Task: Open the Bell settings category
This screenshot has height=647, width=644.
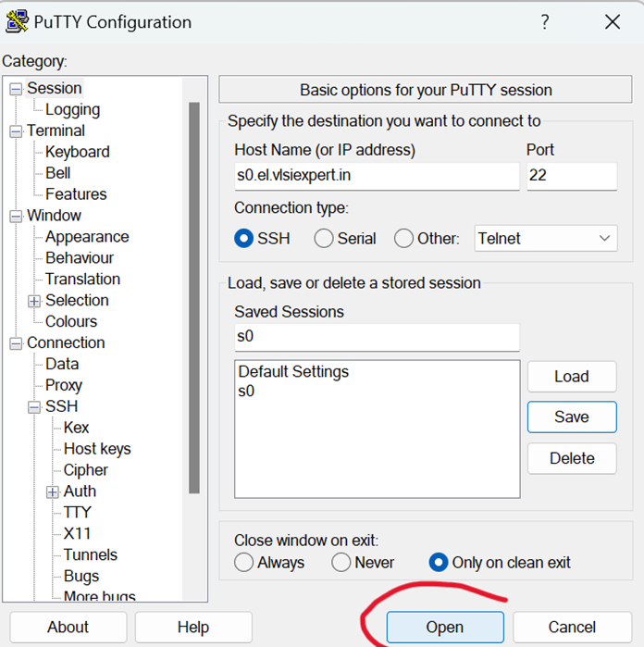Action: click(57, 173)
